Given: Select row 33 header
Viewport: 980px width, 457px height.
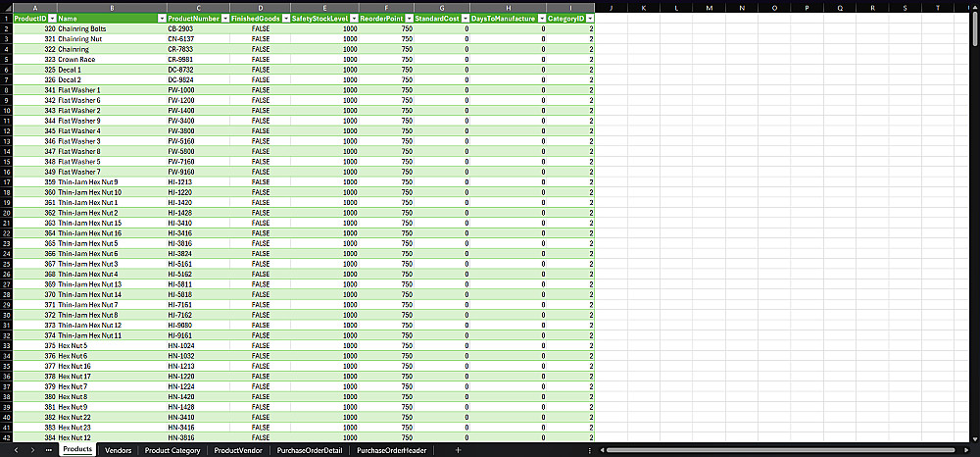Looking at the screenshot, I should click(6, 346).
